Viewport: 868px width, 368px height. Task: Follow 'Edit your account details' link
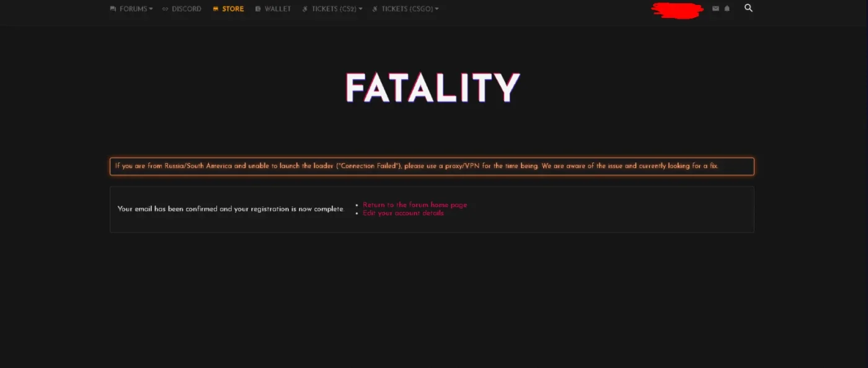403,213
